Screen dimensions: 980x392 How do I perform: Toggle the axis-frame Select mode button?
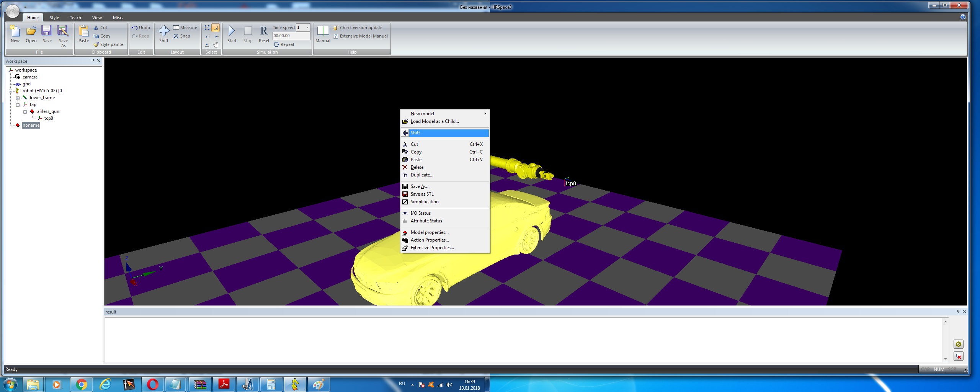(x=216, y=36)
